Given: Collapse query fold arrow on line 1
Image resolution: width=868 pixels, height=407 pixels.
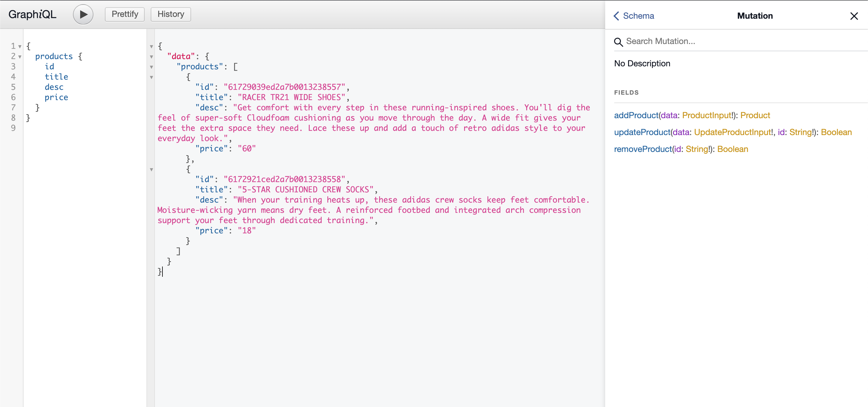Looking at the screenshot, I should (x=20, y=46).
